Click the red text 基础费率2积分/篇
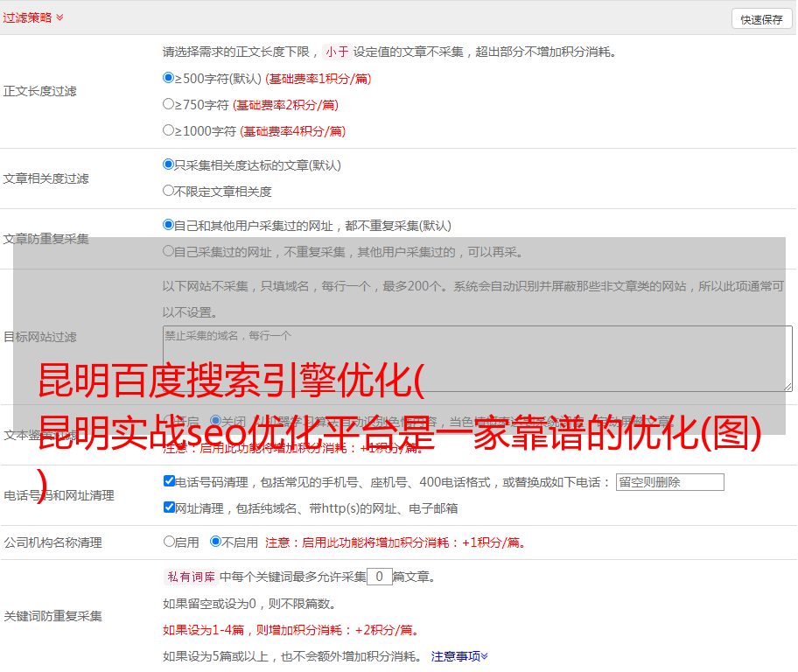This screenshot has width=798, height=672. [x=286, y=105]
